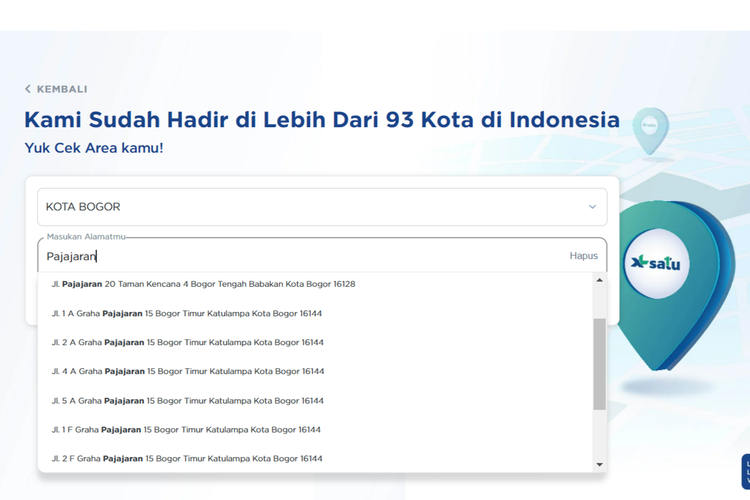Image resolution: width=750 pixels, height=500 pixels.
Task: Expand city list with the chevron arrow
Action: pos(592,207)
